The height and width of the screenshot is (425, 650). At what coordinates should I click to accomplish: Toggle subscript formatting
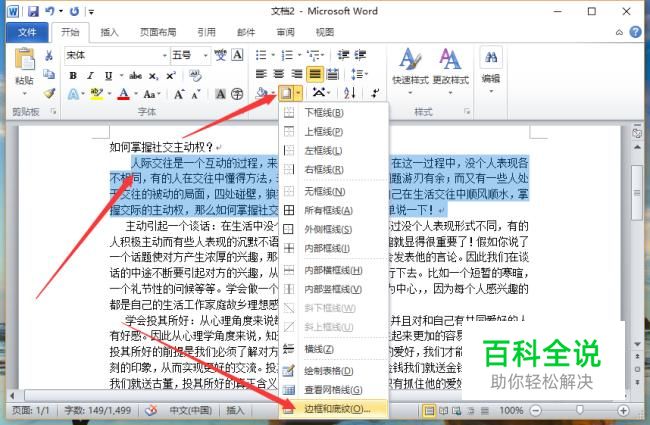coord(153,76)
